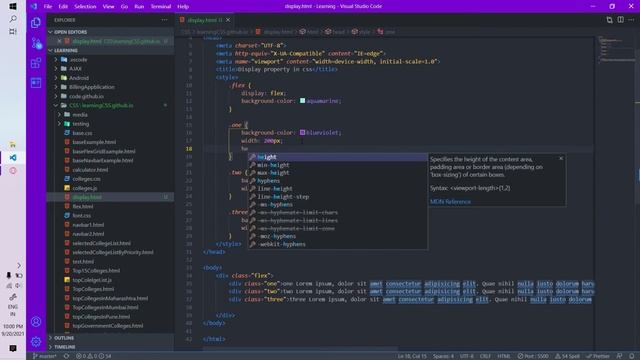Open the Edit menu
The height and width of the screenshot is (360, 640).
click(x=63, y=7)
